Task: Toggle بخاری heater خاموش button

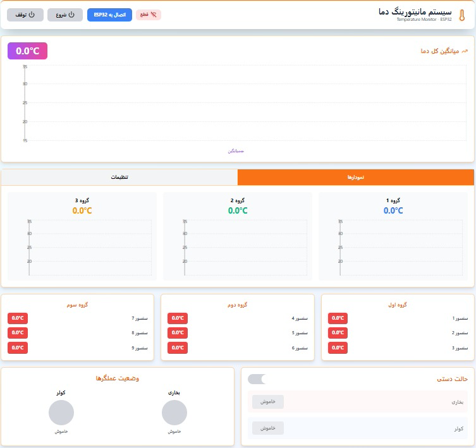Action: (268, 402)
